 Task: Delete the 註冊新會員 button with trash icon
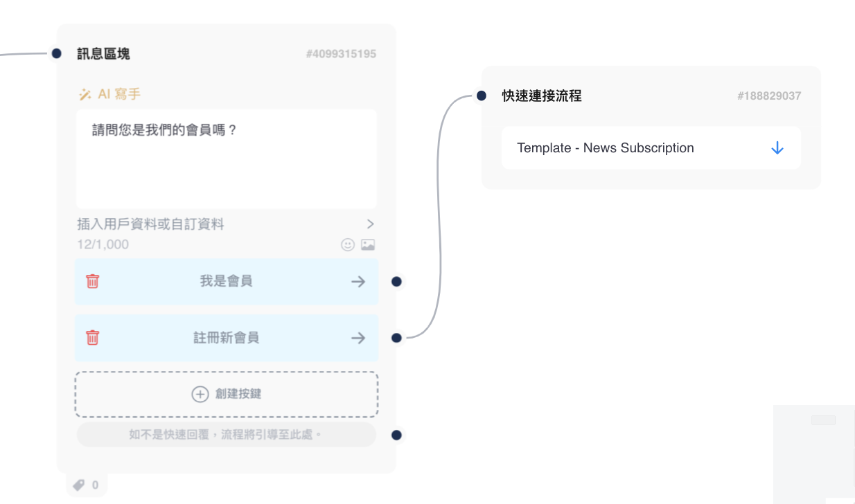(x=92, y=337)
